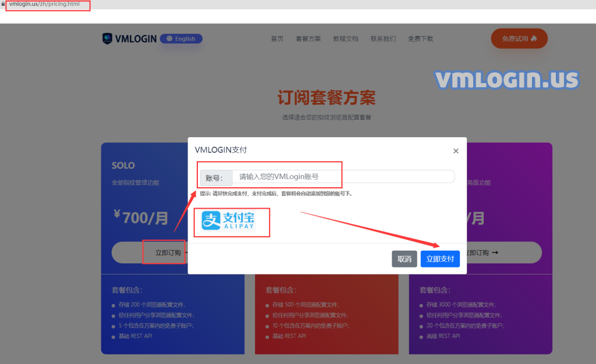The height and width of the screenshot is (364, 596).
Task: Click 基础 REST API in the SOLO card
Action: coord(135,336)
